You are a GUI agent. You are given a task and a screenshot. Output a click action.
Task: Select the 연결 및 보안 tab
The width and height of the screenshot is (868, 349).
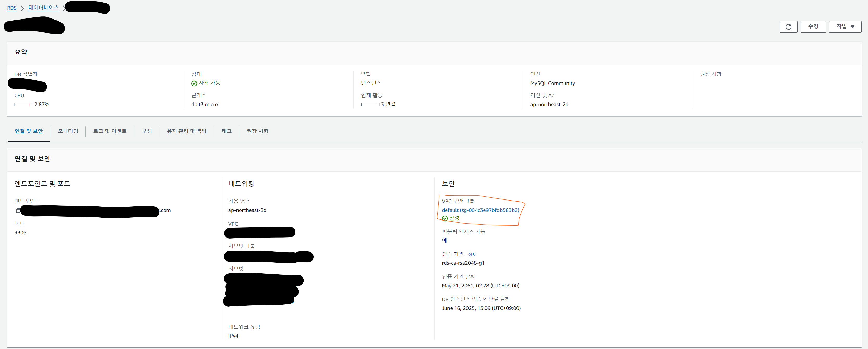pyautogui.click(x=29, y=131)
